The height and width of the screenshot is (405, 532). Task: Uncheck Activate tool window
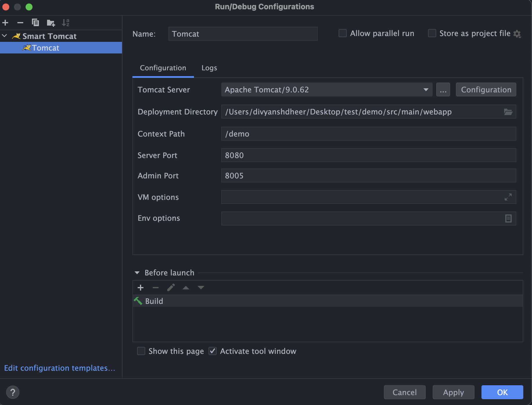tap(213, 351)
